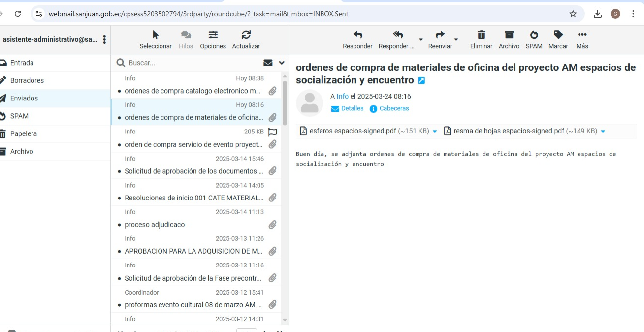Mark message as SPAM using flame icon

point(534,35)
